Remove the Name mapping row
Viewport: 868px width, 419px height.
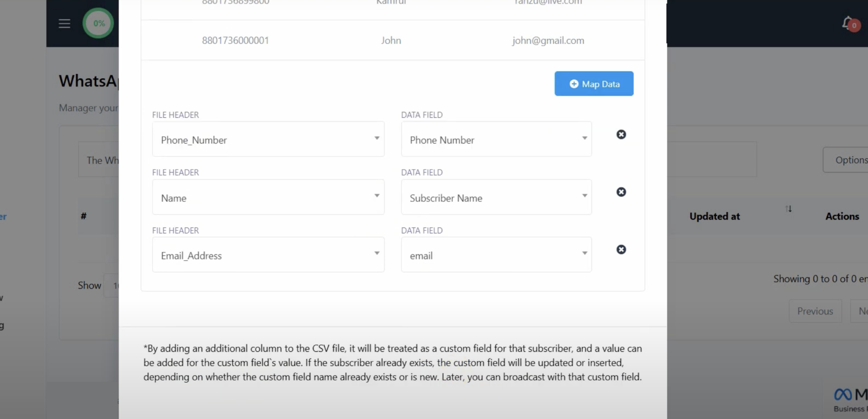coord(621,192)
